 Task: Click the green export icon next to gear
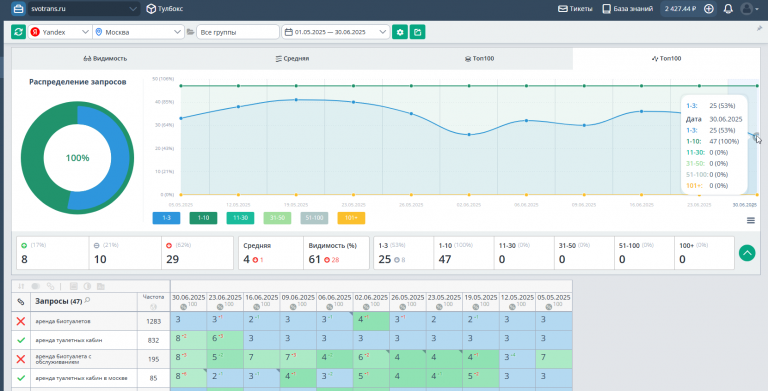417,32
